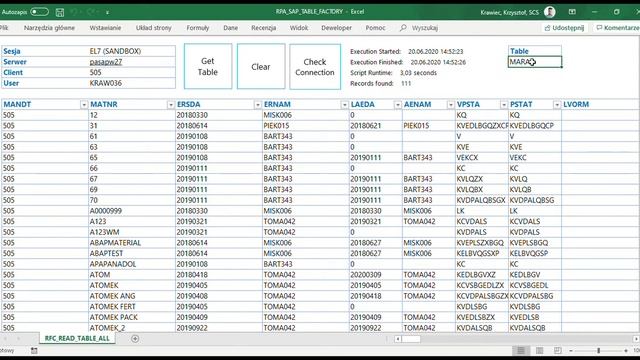Open the VPSTA column filter dropdown
640x360 pixels.
(504, 105)
